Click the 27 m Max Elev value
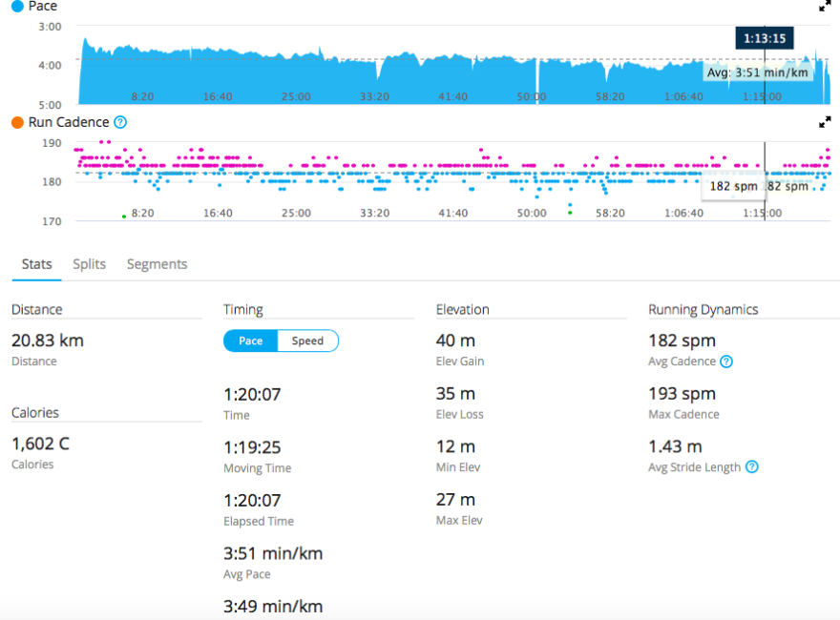Image resolution: width=840 pixels, height=620 pixels. click(455, 500)
